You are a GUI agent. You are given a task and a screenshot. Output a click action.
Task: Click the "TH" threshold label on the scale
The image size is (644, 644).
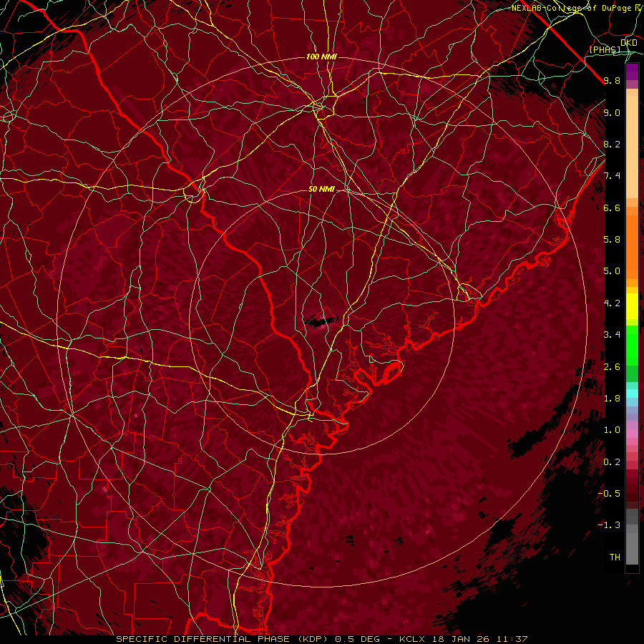615,557
